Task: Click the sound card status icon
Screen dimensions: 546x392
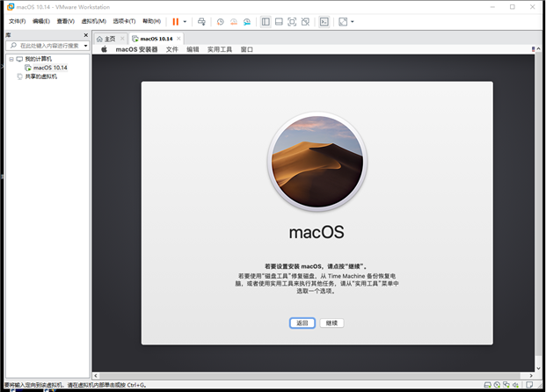Action: 516,385
